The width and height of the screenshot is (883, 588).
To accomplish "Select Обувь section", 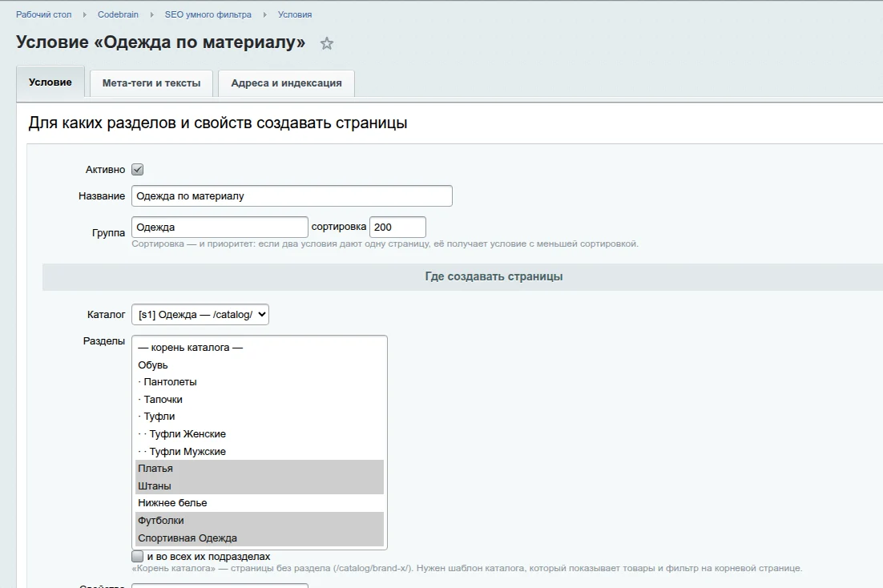I will (x=260, y=365).
